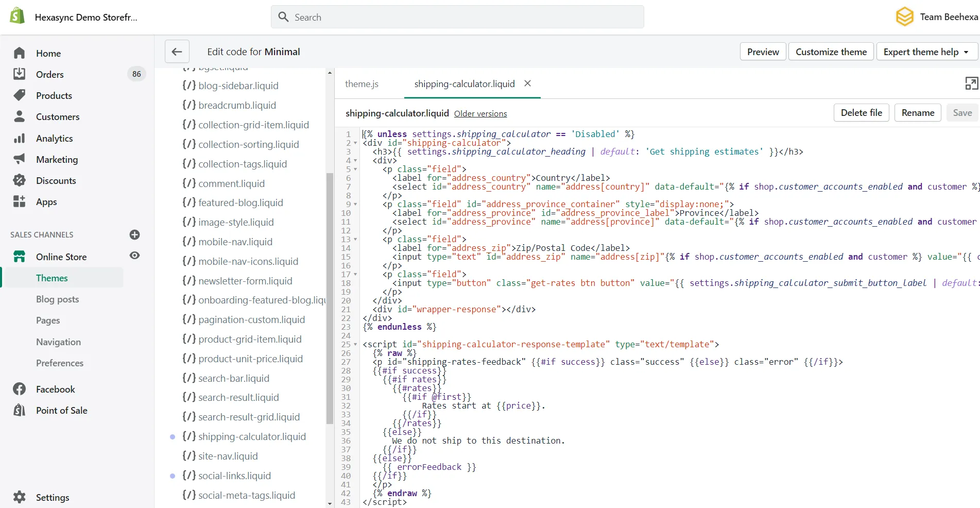Click the search magnifier icon
This screenshot has height=508, width=980.
(x=283, y=17)
